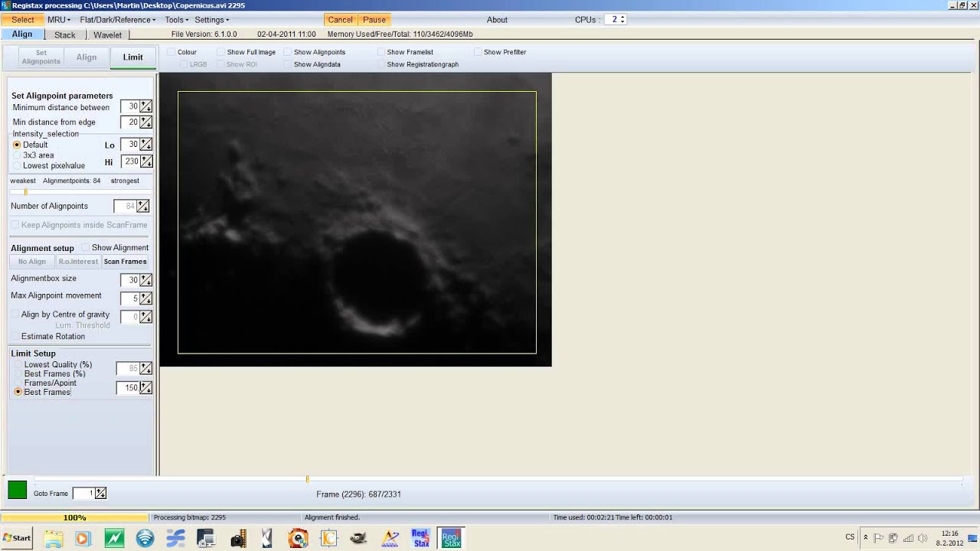The height and width of the screenshot is (551, 980).
Task: Switch to the Stack tab
Action: click(x=65, y=35)
